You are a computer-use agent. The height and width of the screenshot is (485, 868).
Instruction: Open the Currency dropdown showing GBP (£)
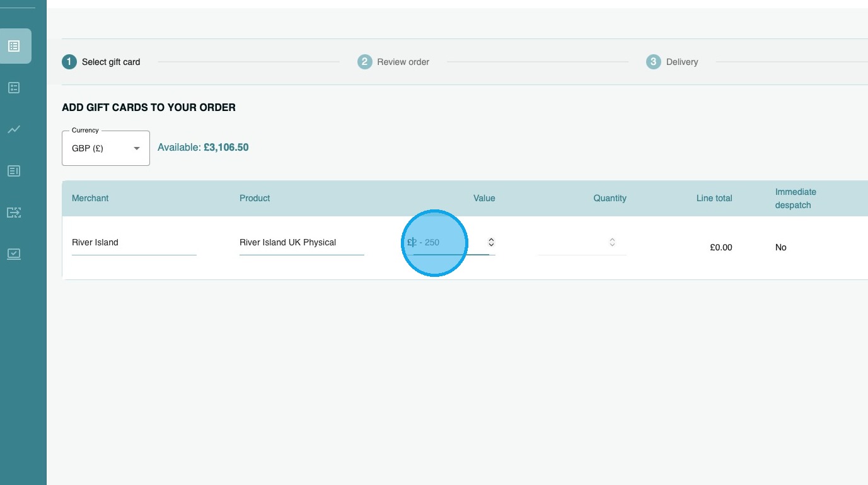106,148
